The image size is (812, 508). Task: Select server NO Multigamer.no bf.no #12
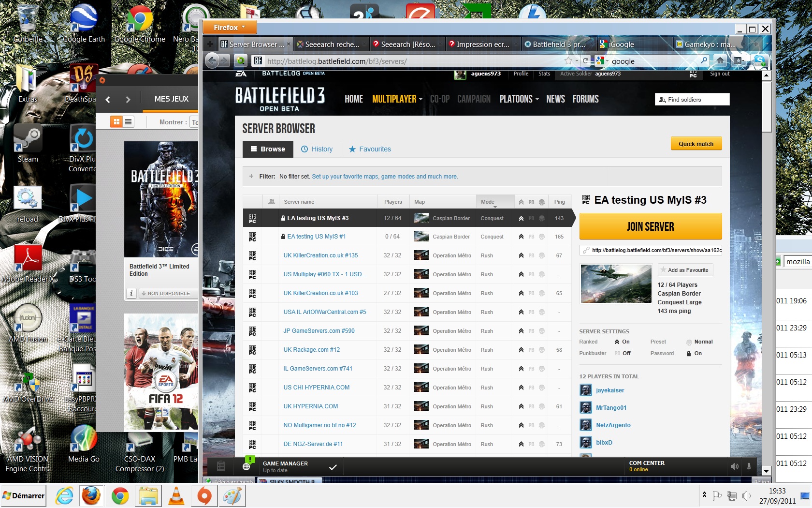tap(319, 425)
